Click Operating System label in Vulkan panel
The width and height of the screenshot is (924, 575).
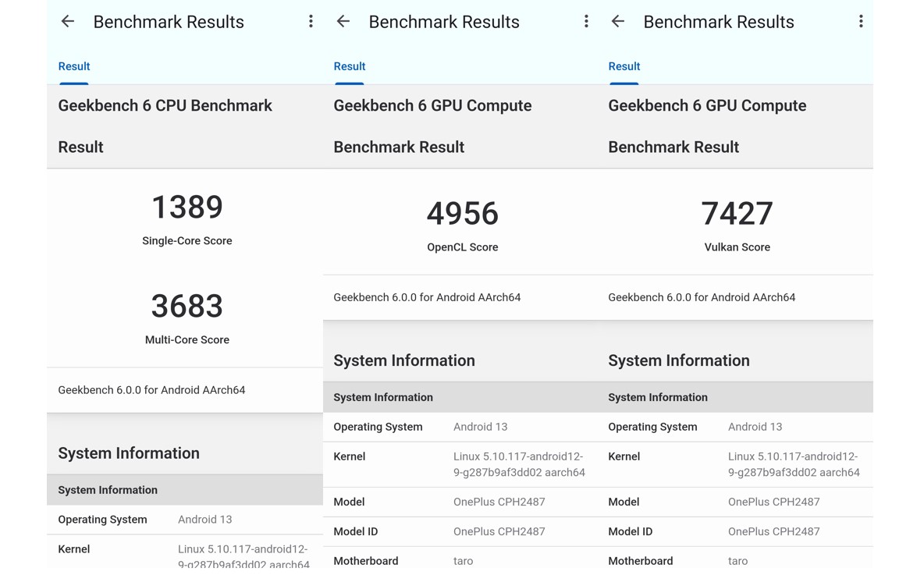point(652,427)
